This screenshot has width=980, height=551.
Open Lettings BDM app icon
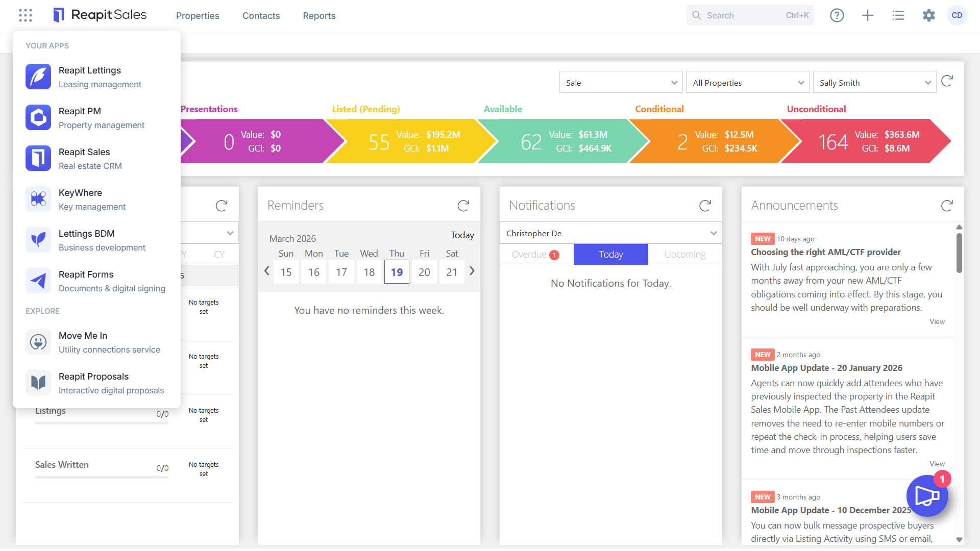[x=38, y=240]
